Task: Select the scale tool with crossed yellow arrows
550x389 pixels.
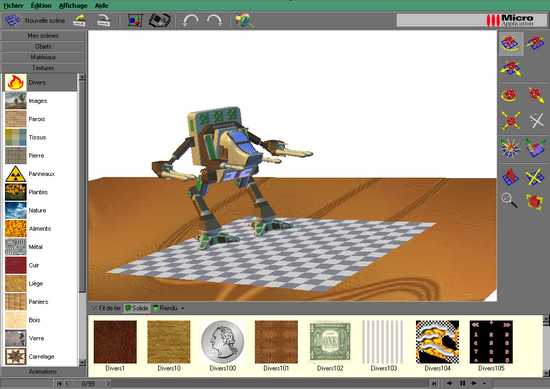Action: point(510,120)
